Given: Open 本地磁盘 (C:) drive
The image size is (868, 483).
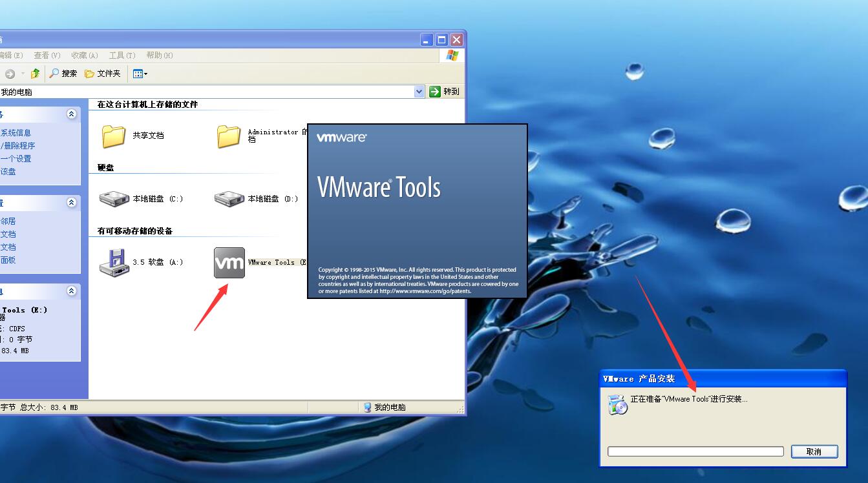Looking at the screenshot, I should (x=114, y=198).
